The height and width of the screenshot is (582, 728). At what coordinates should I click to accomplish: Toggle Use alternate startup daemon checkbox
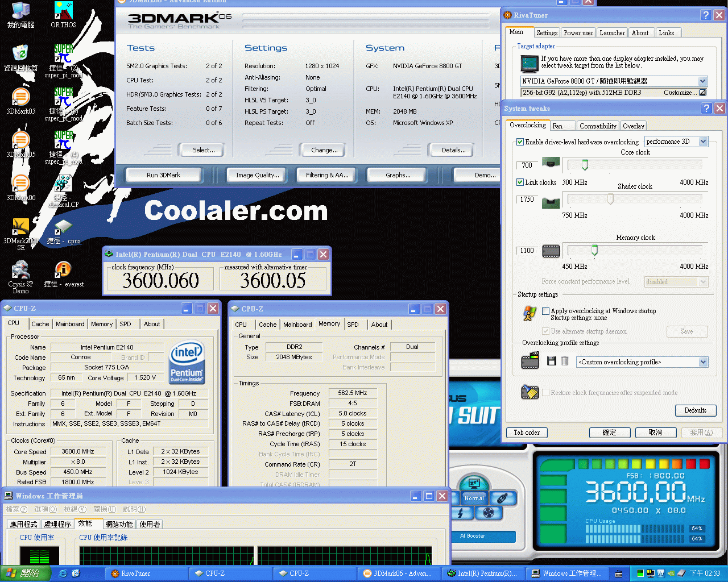[546, 331]
